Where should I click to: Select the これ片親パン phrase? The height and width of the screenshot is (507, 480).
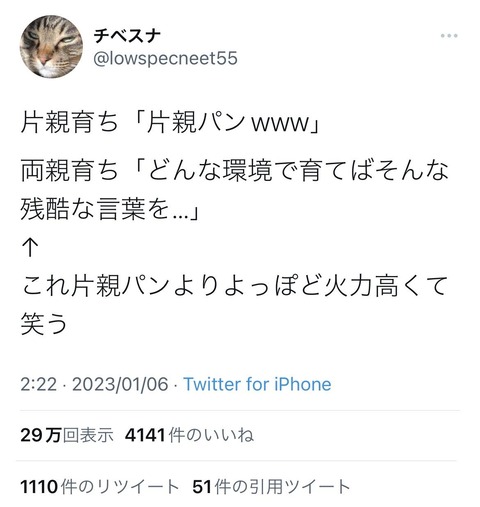click(96, 286)
